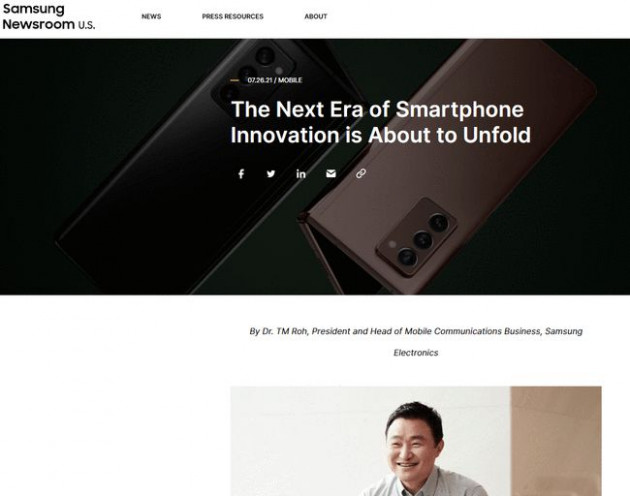Image resolution: width=630 pixels, height=496 pixels.
Task: Share article via email icon
Action: tap(331, 173)
